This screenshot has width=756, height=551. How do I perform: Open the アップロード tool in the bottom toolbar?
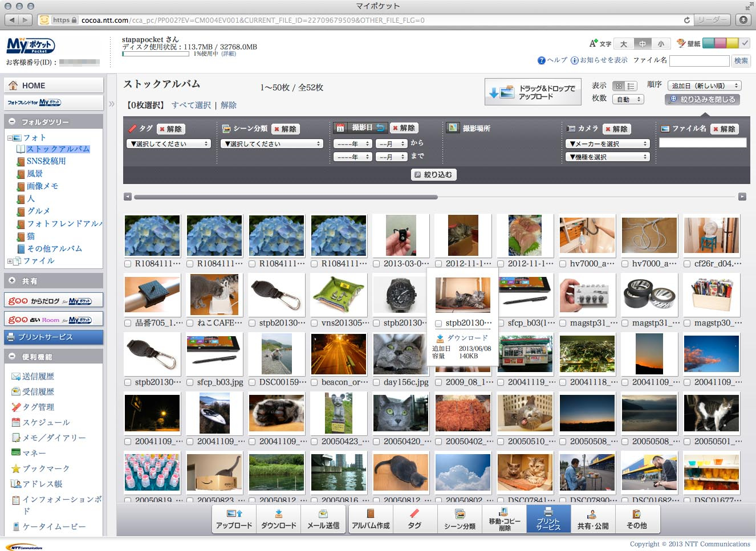tap(234, 519)
